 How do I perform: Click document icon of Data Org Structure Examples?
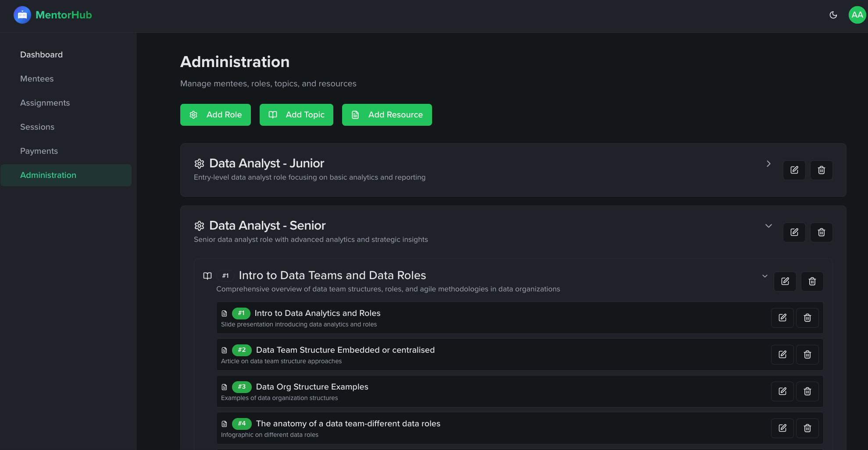pos(224,387)
